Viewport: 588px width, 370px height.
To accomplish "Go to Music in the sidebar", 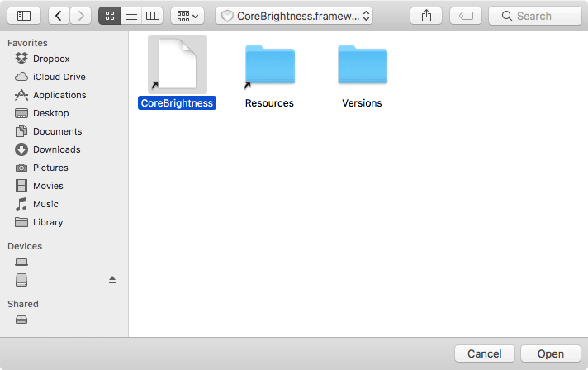I will (x=36, y=204).
